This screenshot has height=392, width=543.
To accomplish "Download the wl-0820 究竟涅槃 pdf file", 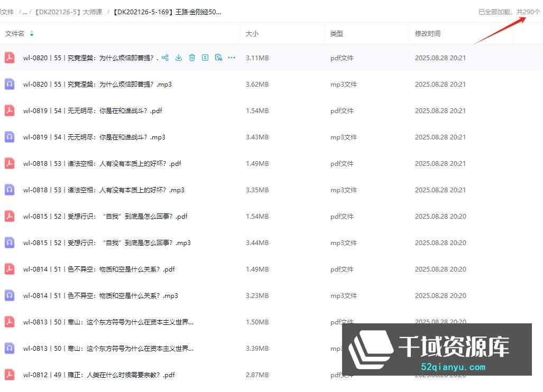I will pos(179,58).
